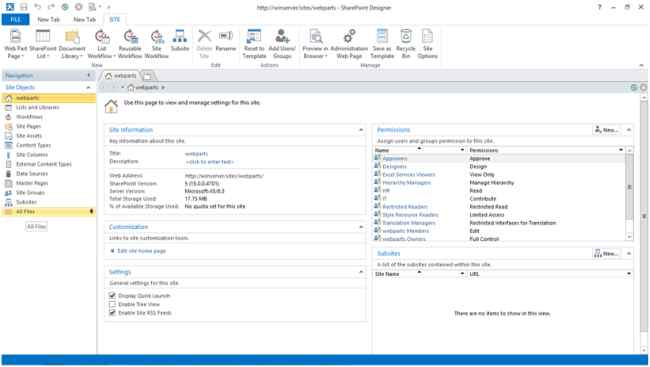This screenshot has width=650, height=367.
Task: Collapse the Settings section
Action: [361, 272]
